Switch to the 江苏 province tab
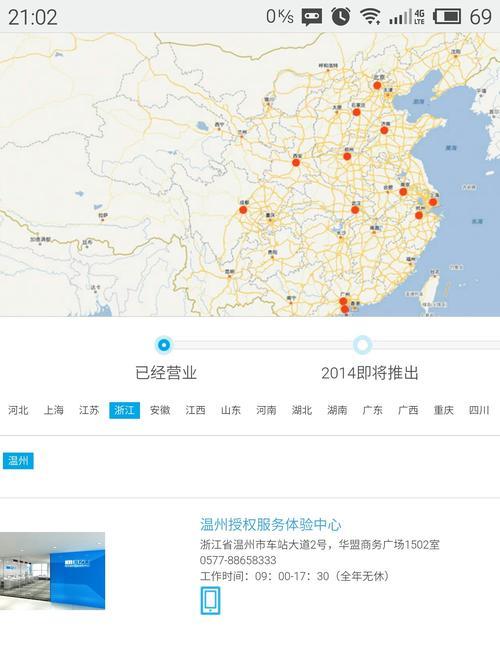The width and height of the screenshot is (500, 666). click(89, 410)
